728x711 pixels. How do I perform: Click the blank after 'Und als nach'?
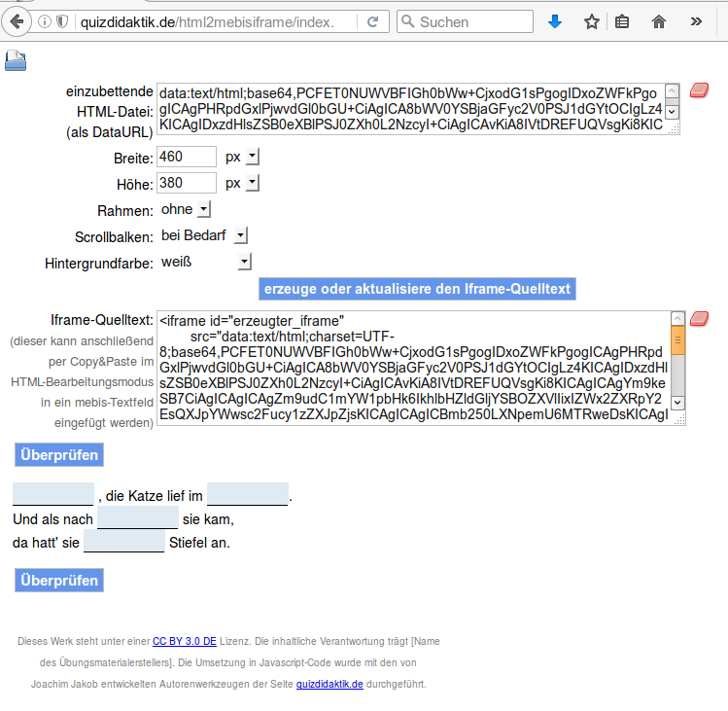137,517
